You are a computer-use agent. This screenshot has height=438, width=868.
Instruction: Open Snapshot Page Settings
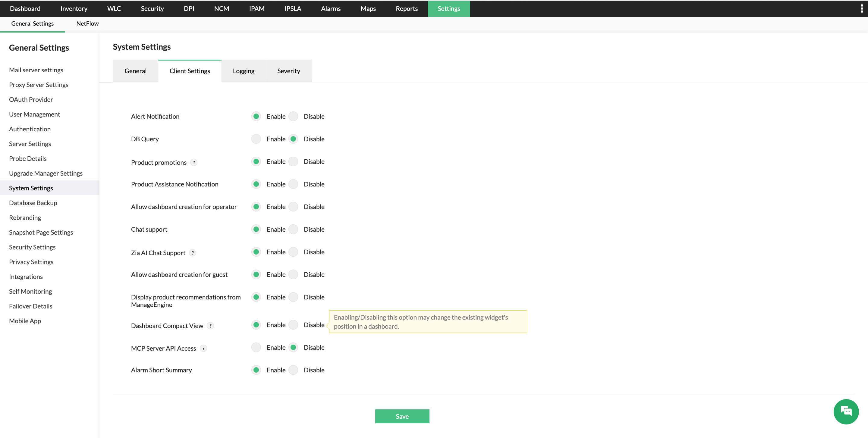coord(41,232)
